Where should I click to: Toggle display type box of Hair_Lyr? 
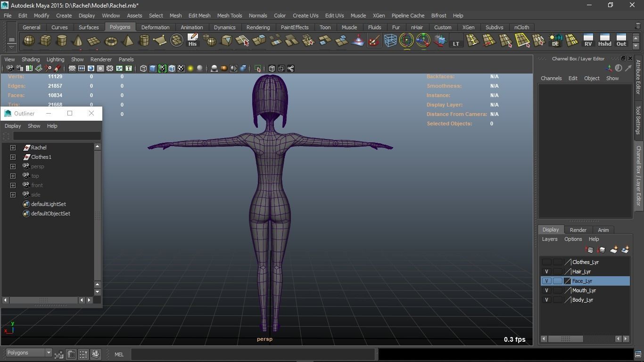click(x=558, y=271)
